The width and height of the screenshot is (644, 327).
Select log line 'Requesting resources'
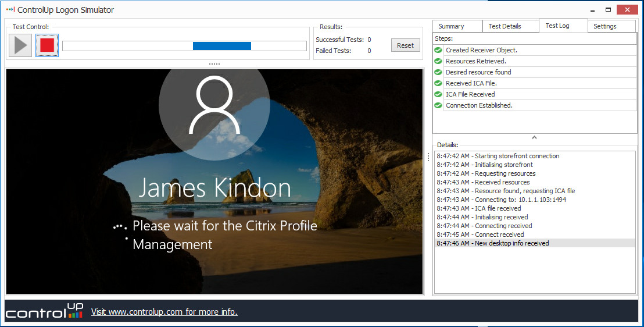coord(535,173)
